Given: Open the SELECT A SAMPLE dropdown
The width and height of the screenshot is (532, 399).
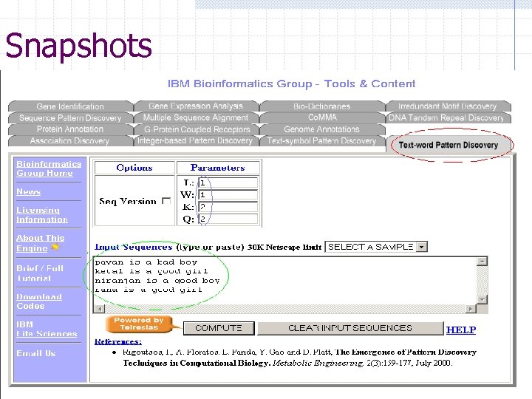Looking at the screenshot, I should (376, 247).
